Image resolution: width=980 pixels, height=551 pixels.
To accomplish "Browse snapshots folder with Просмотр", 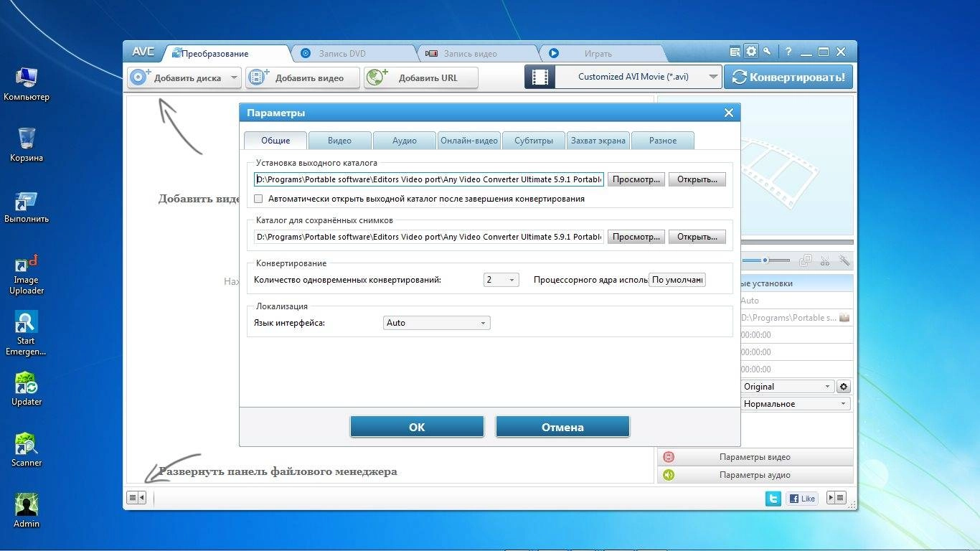I will point(636,237).
